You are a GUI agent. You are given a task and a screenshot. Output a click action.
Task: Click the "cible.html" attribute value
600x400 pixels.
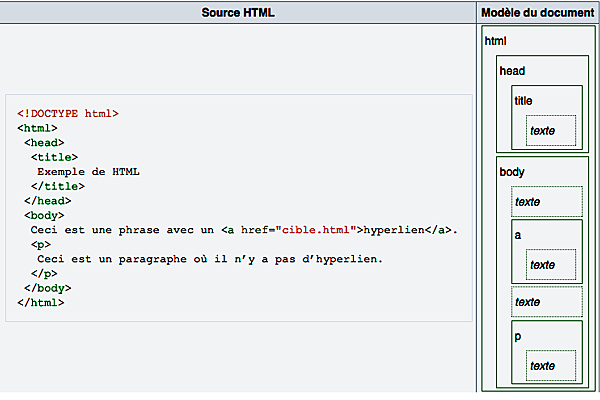(x=316, y=230)
